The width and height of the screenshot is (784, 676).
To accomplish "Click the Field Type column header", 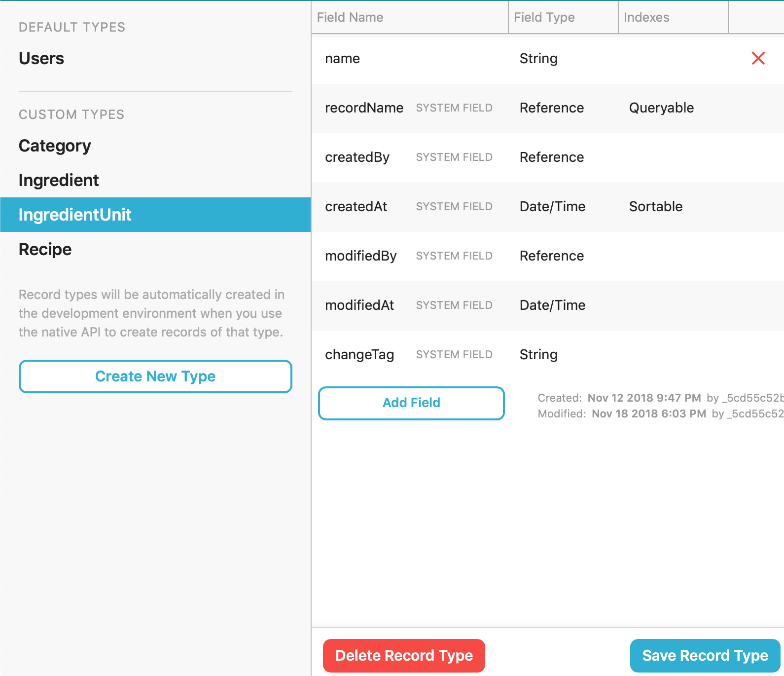I will (x=544, y=17).
